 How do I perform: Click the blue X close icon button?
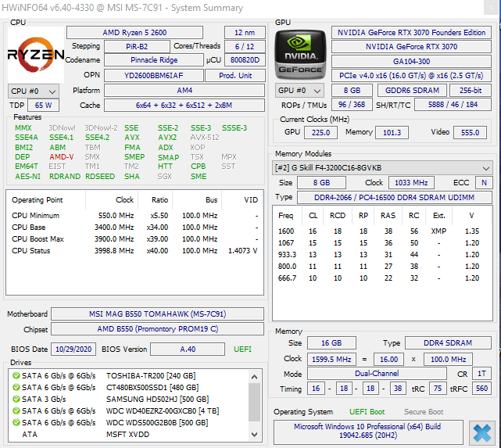481,433
